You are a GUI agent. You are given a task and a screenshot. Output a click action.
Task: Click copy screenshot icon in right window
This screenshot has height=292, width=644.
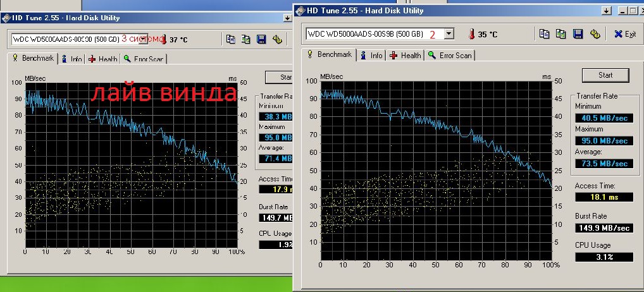(x=560, y=33)
